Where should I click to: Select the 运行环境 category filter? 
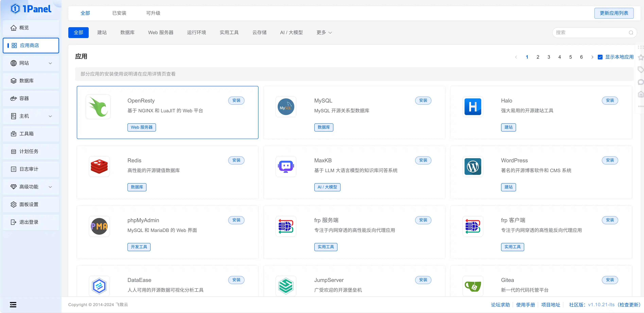pyautogui.click(x=196, y=32)
